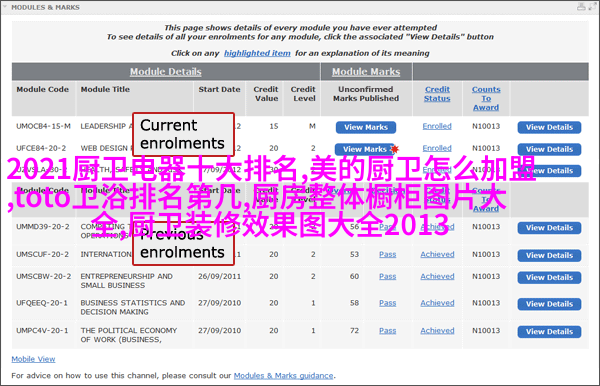View Details for UMPC4V-20-1
600x386 pixels.
[x=549, y=332]
